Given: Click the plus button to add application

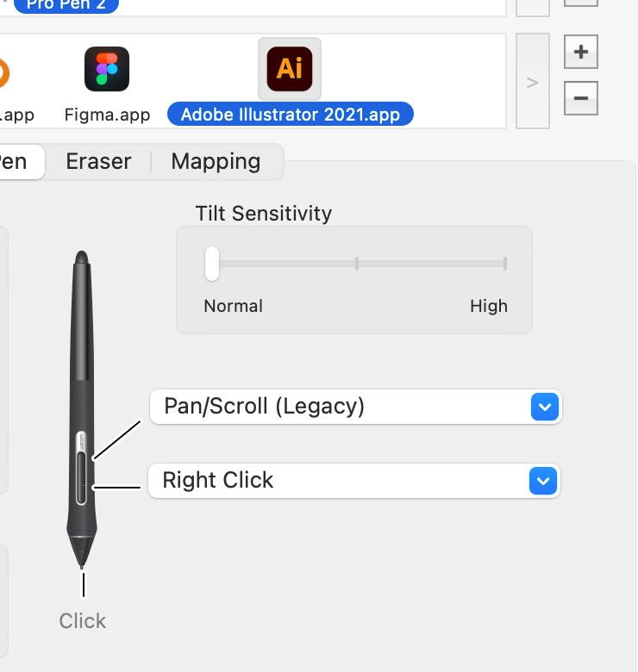Looking at the screenshot, I should [580, 53].
